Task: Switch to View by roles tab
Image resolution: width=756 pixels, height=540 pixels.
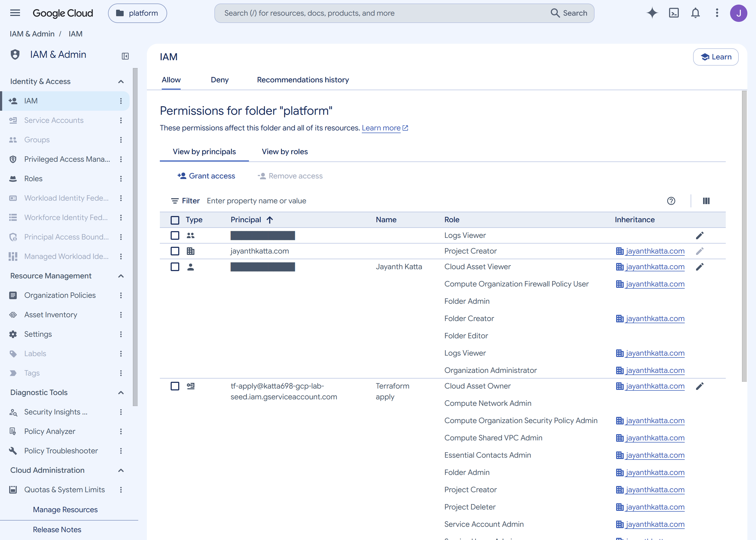Action: coord(285,152)
